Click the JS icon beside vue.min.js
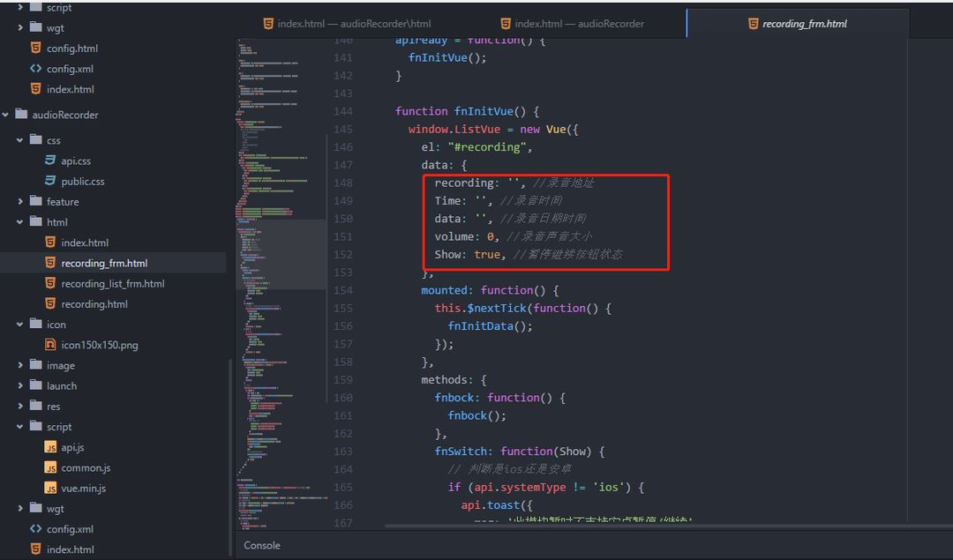 (50, 488)
